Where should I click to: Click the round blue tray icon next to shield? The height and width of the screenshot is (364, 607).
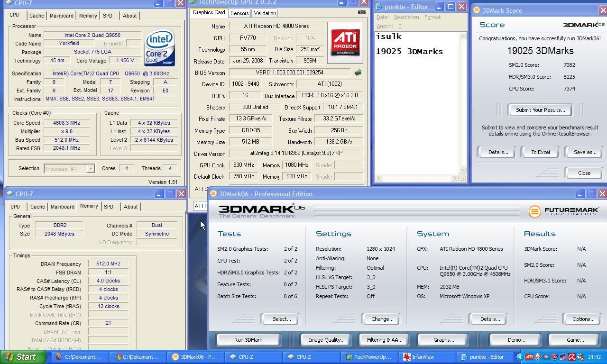tap(546, 357)
